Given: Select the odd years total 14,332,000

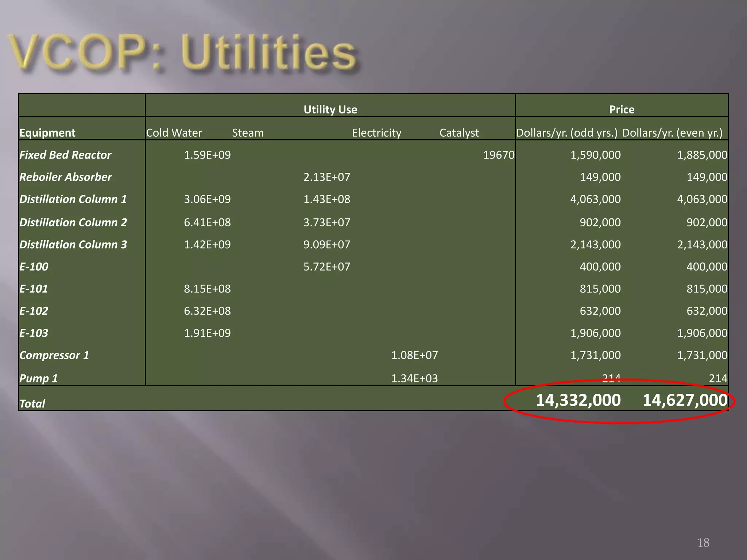Looking at the screenshot, I should coord(578,400).
